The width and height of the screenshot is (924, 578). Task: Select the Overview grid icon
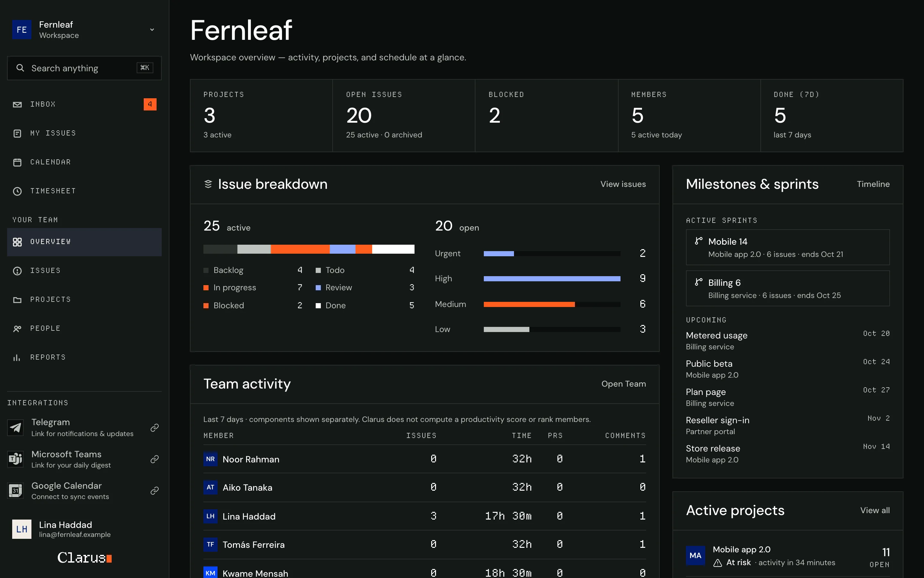tap(17, 242)
